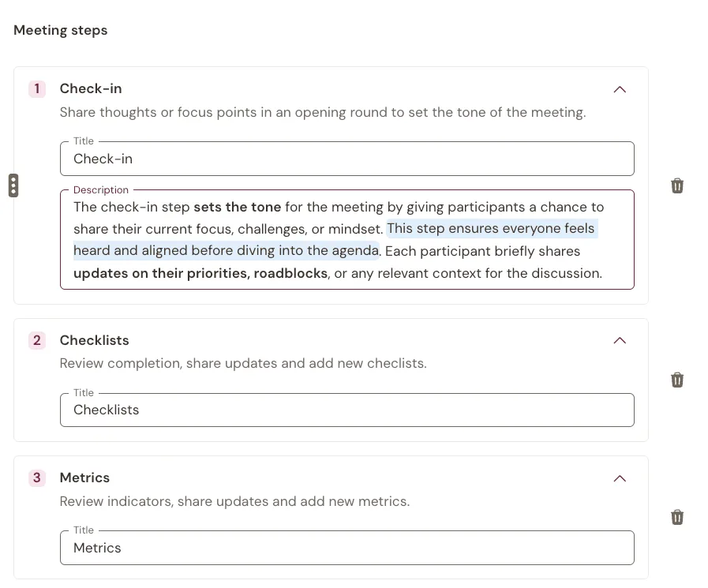
Task: Select step number 1 badge
Action: (37, 88)
